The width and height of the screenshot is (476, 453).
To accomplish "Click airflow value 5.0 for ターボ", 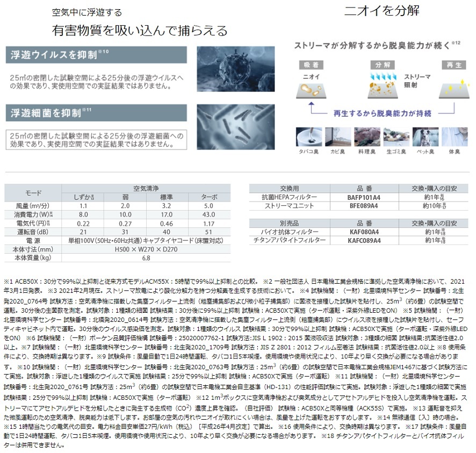I will click(208, 206).
